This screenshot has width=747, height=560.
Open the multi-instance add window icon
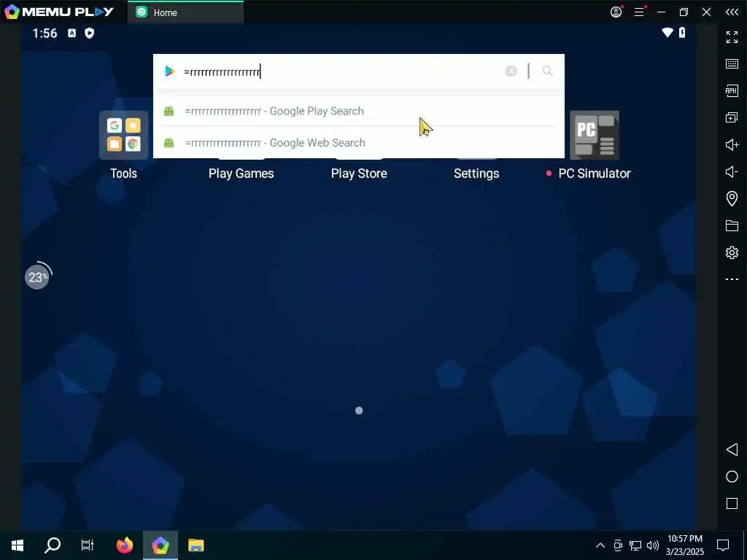(x=732, y=117)
